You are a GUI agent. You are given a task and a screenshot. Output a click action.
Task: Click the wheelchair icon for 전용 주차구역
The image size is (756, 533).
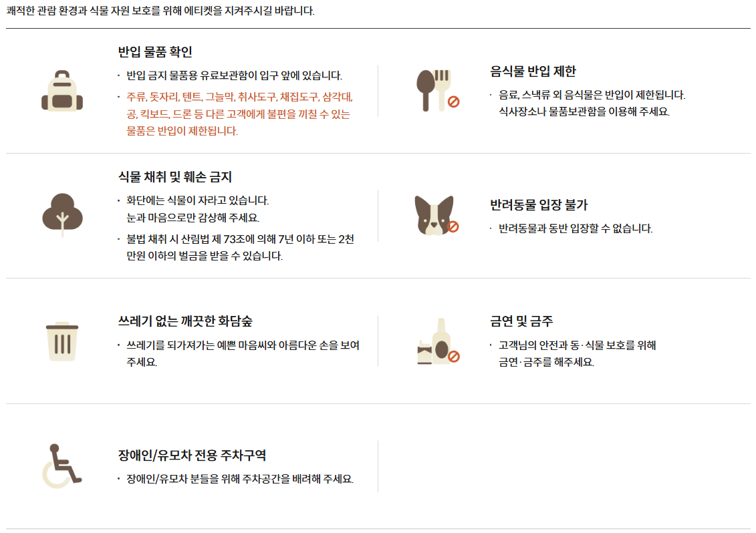tap(61, 466)
